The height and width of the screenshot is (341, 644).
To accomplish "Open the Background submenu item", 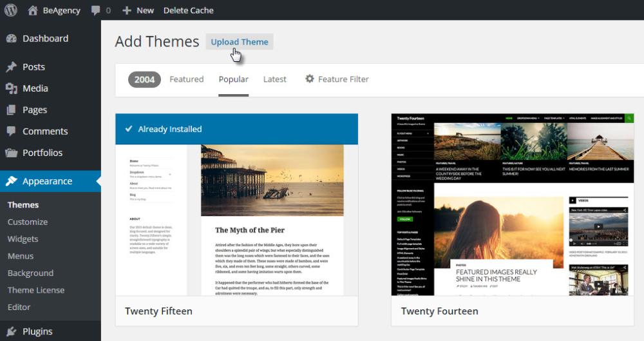I will coord(30,273).
